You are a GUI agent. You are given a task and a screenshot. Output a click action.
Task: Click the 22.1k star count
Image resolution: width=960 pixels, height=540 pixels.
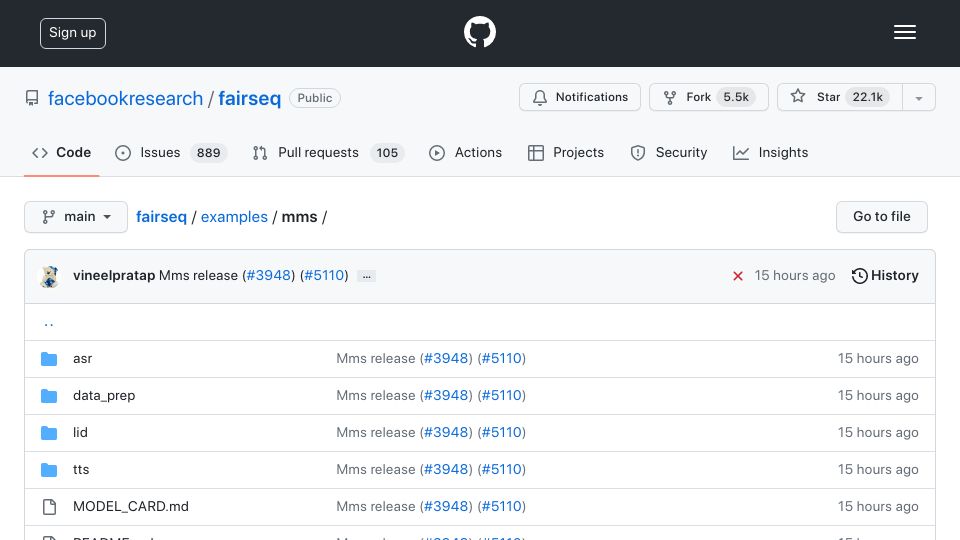pyautogui.click(x=868, y=97)
